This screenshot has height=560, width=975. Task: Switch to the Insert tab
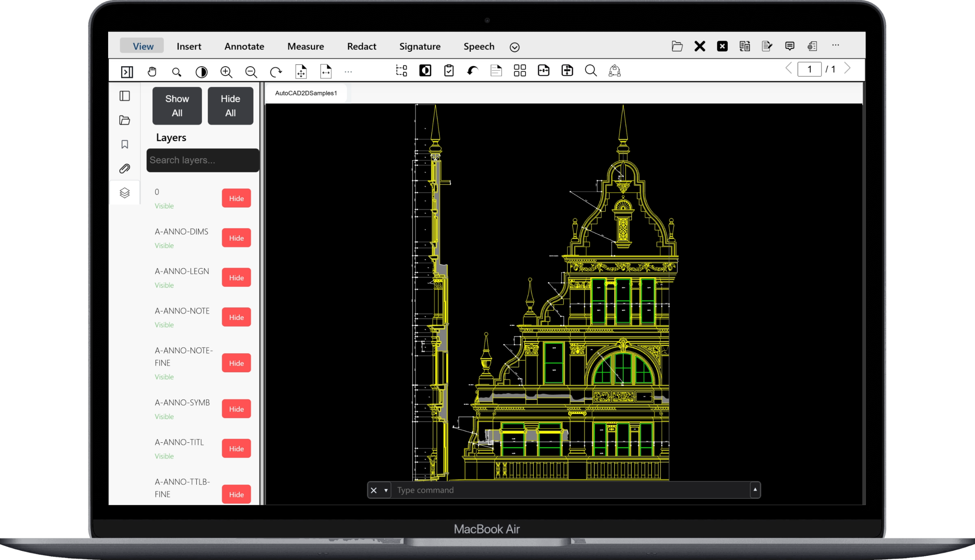(189, 46)
